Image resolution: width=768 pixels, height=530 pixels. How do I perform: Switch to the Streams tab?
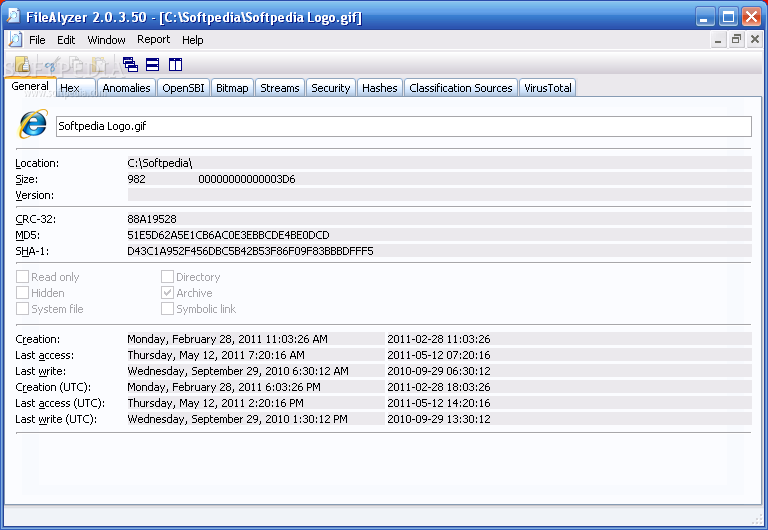280,88
